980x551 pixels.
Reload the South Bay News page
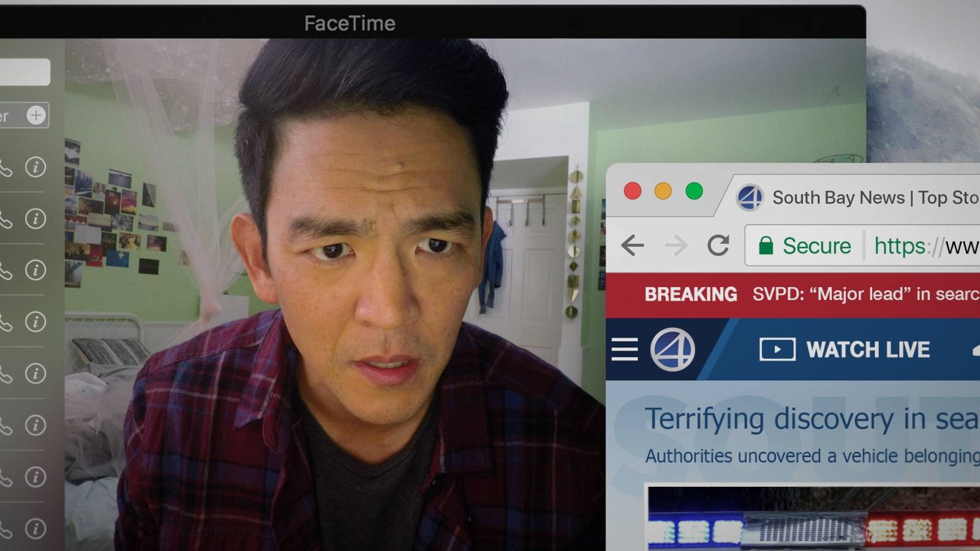pyautogui.click(x=718, y=246)
